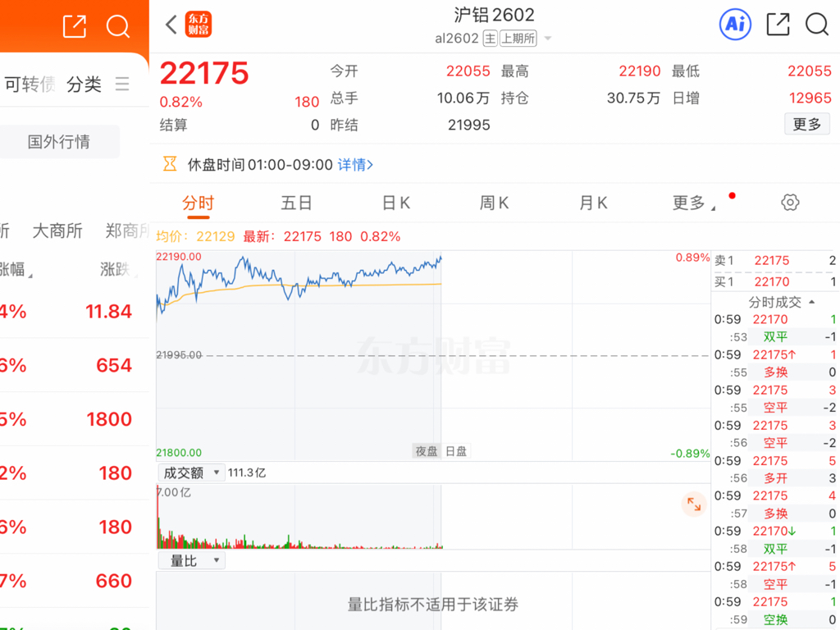Open the 国外行情 button
Image resolution: width=840 pixels, height=630 pixels.
[59, 141]
